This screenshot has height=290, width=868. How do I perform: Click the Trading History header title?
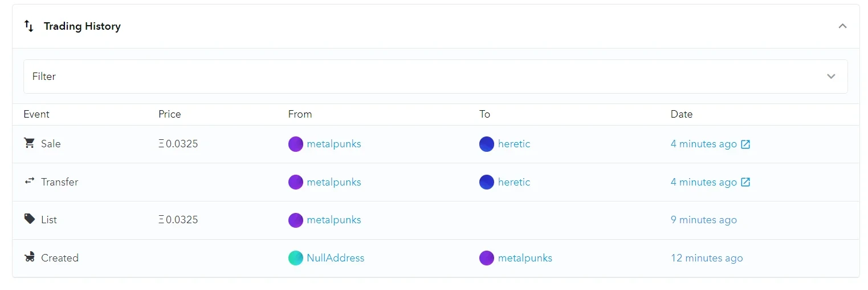82,26
